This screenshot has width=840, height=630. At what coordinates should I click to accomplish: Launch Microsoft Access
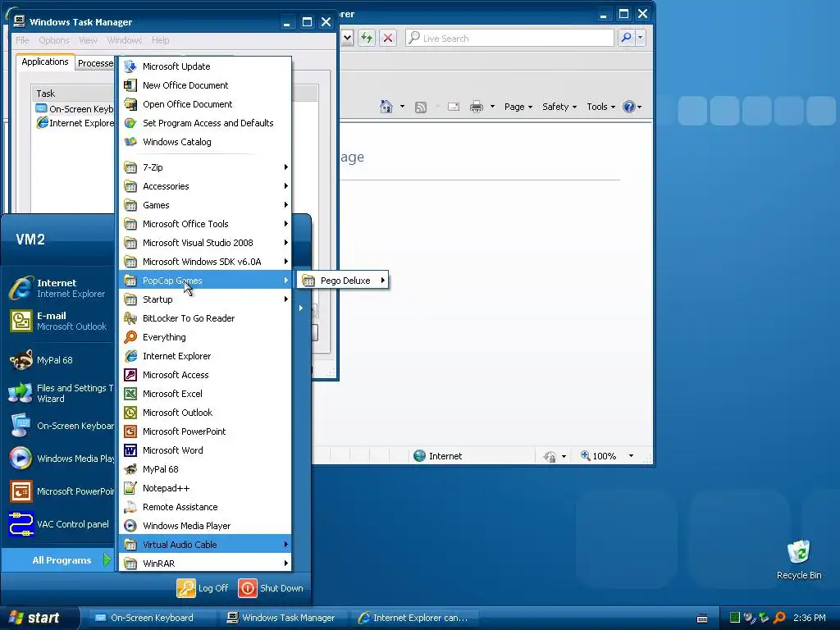pyautogui.click(x=204, y=375)
